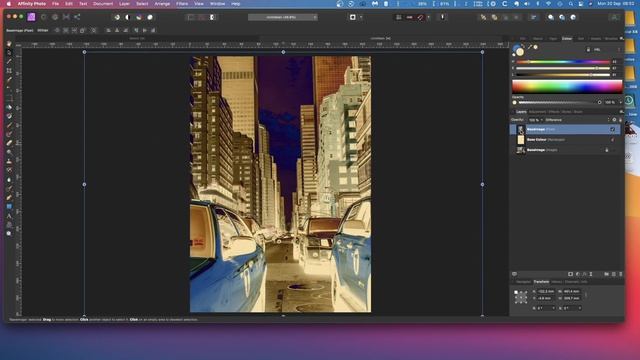Select the Erase Brush tool
Image resolution: width=640 pixels, height=360 pixels.
(x=9, y=143)
